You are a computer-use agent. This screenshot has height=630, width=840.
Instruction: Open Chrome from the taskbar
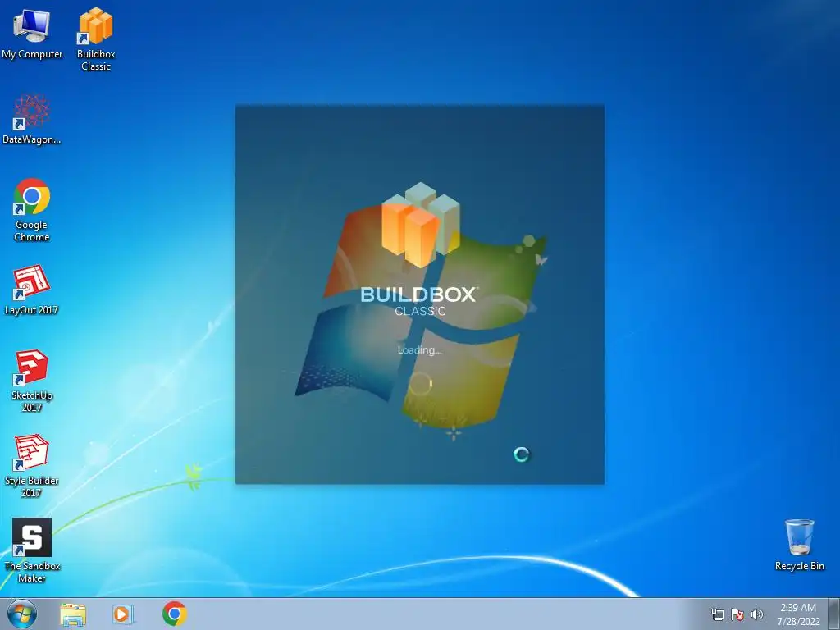(174, 614)
